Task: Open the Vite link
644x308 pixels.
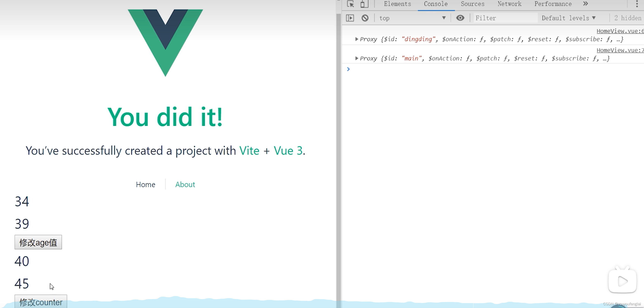Action: pos(249,151)
